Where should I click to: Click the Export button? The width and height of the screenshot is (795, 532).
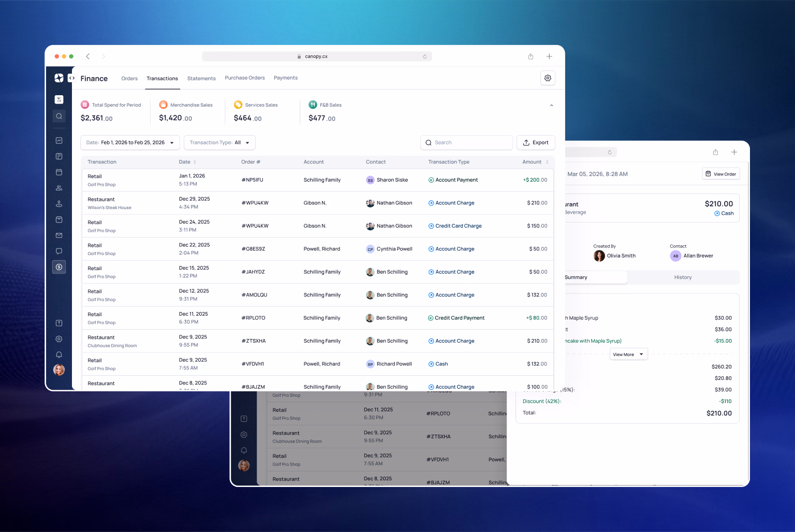tap(536, 142)
